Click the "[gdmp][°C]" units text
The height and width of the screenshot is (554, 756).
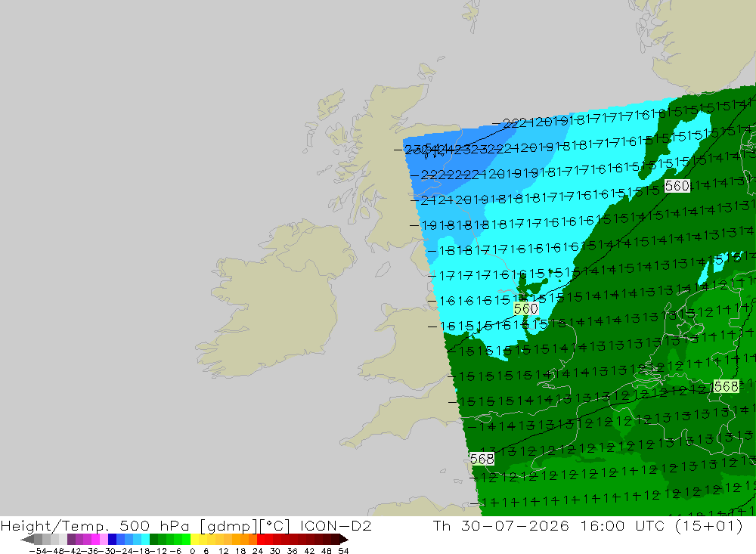[245, 525]
